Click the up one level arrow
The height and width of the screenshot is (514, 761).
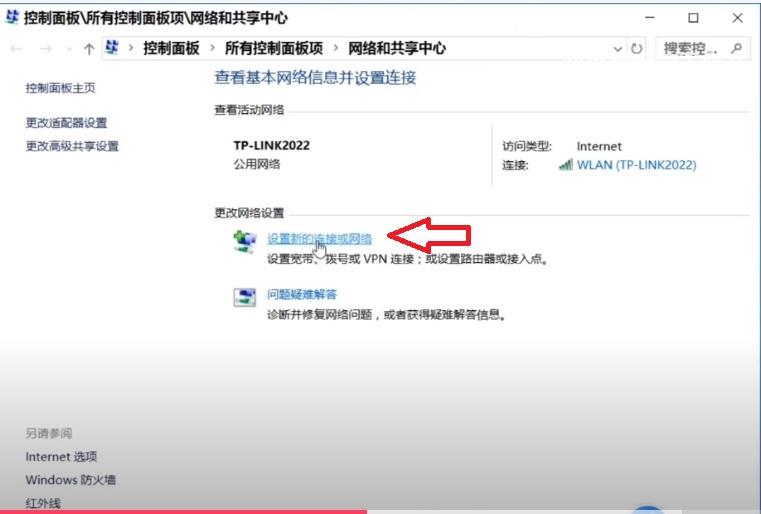click(89, 49)
